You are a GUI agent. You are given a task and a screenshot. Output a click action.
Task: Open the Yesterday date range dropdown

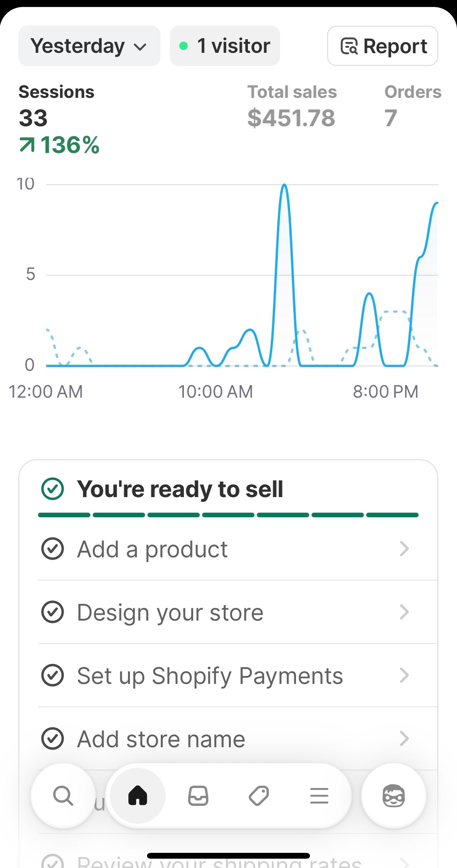89,46
